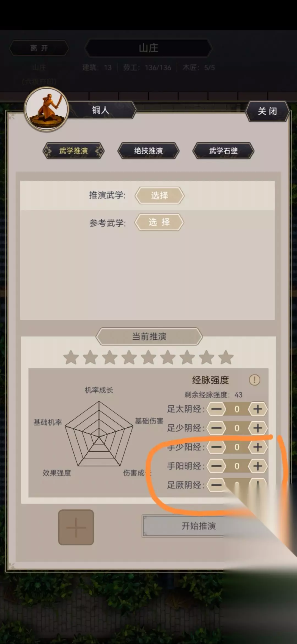Increase 手阳明经 with plus button
The height and width of the screenshot is (644, 297).
257,466
